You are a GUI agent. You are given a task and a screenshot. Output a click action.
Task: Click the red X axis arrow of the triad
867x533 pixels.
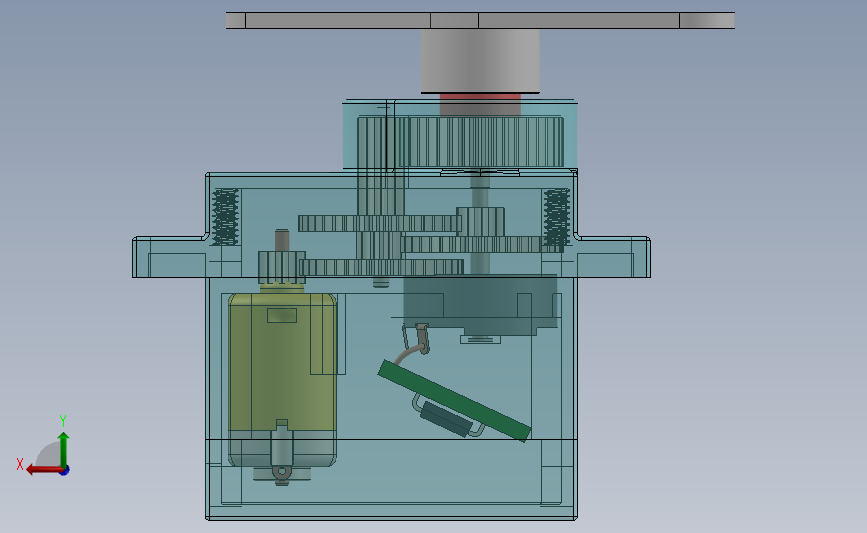coord(43,471)
